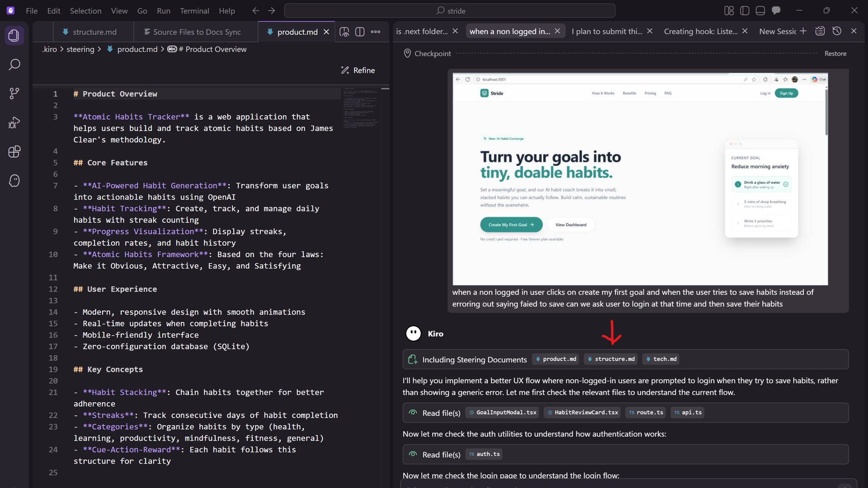Open the Extensions view
The image size is (868, 488).
click(x=14, y=151)
